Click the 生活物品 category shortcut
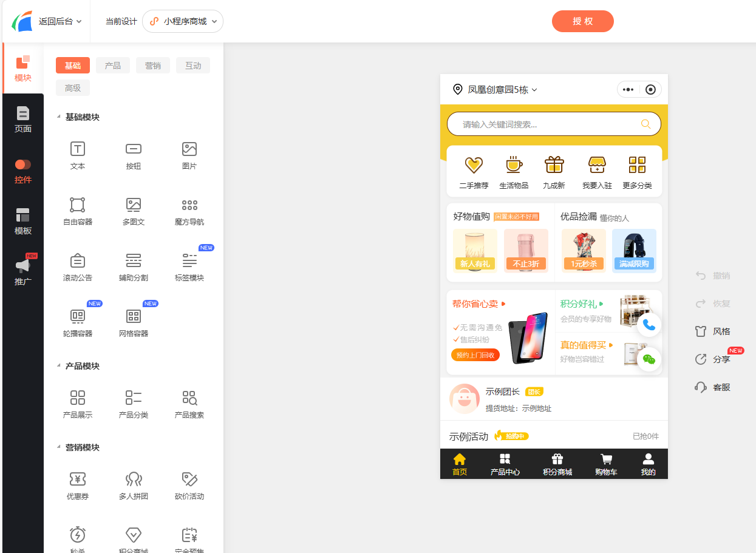 [514, 172]
